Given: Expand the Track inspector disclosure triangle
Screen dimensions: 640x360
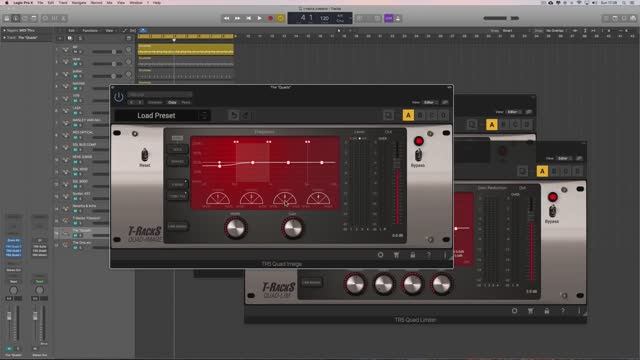Looking at the screenshot, I should [x=4, y=38].
